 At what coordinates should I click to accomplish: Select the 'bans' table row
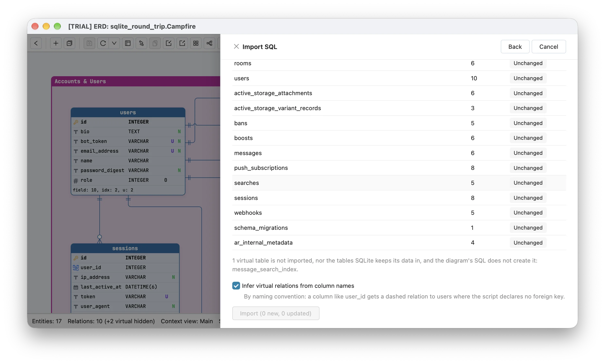pos(399,123)
